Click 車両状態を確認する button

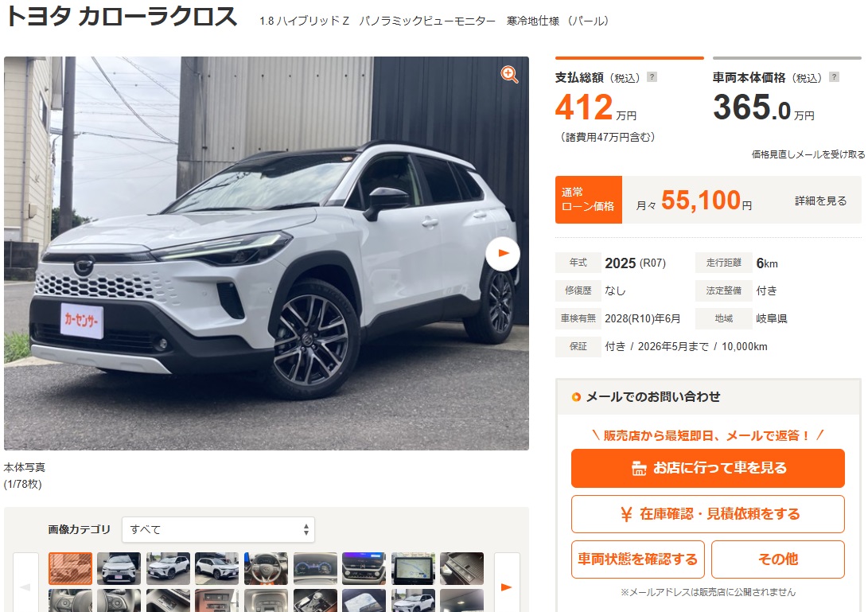point(638,559)
